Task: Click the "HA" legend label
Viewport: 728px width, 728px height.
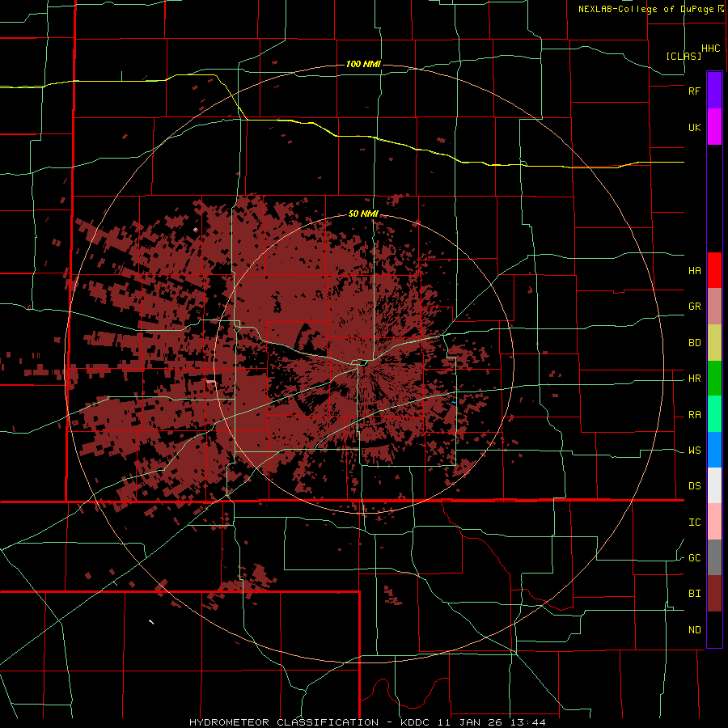Action: tap(694, 271)
